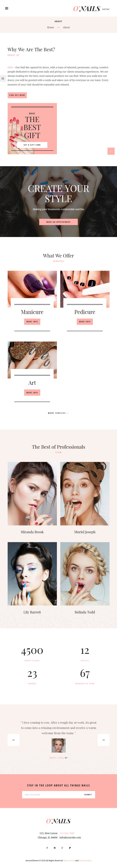Open the Facebook footer icon
The height and width of the screenshot is (868, 117).
47,848
